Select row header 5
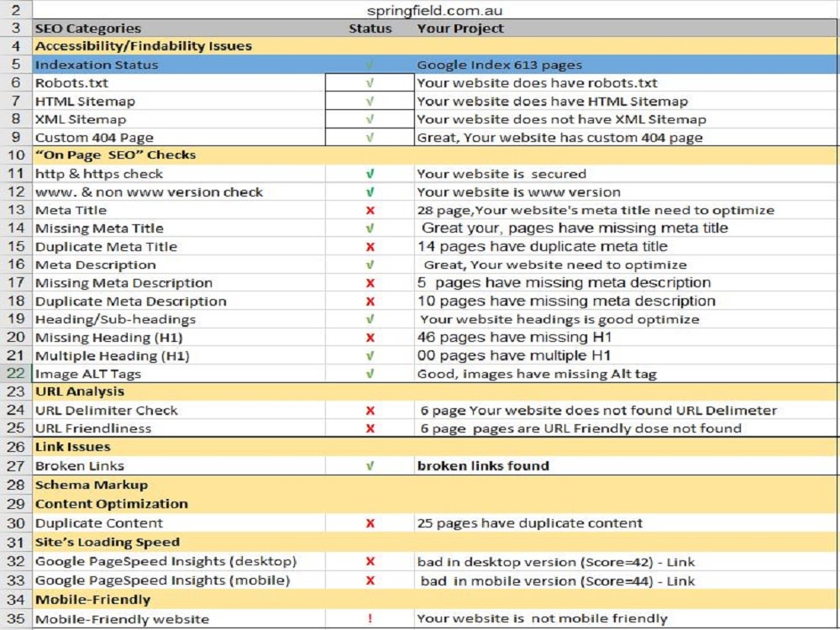Viewport: 840px width, 630px height. [x=16, y=65]
